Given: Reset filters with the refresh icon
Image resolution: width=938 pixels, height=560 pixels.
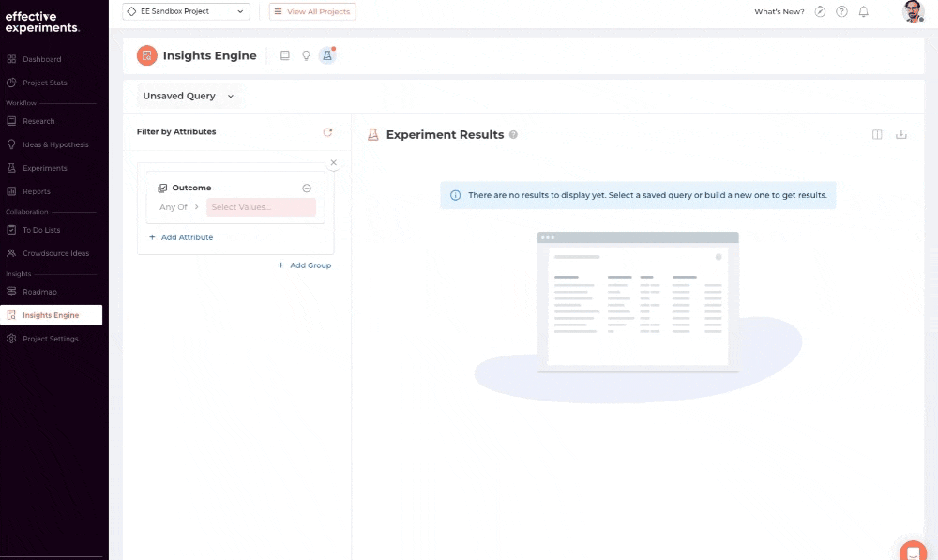Looking at the screenshot, I should click(x=327, y=132).
